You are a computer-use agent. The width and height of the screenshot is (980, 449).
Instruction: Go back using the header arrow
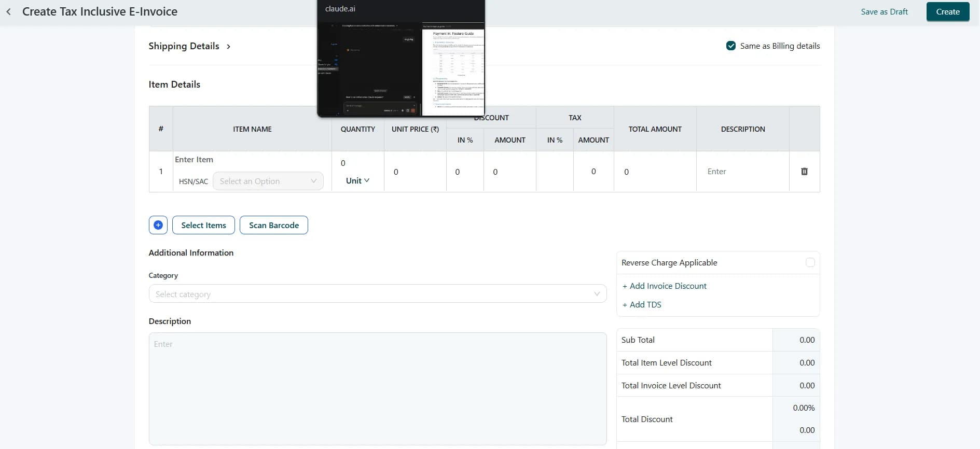(8, 11)
